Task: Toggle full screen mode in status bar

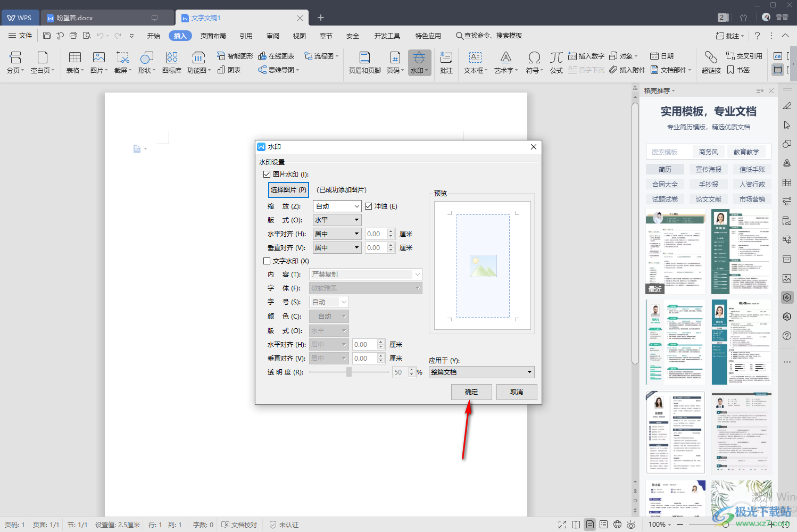Action: 562,525
